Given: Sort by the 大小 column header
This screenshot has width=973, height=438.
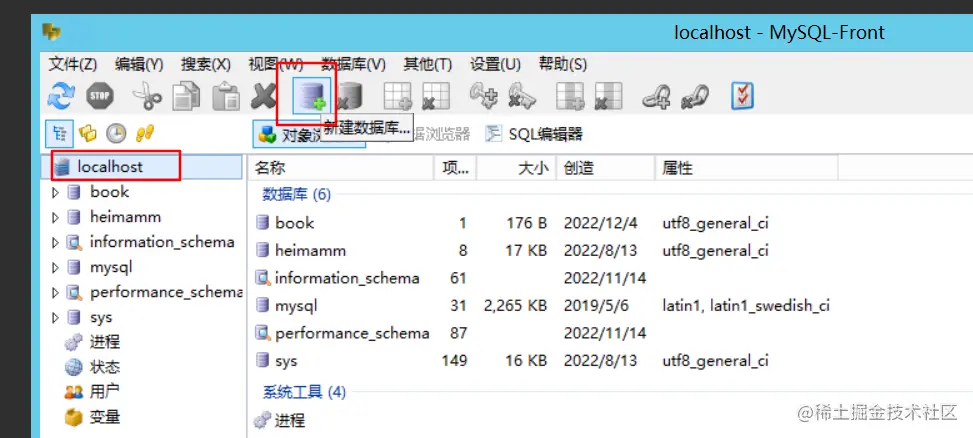Looking at the screenshot, I should tap(516, 168).
